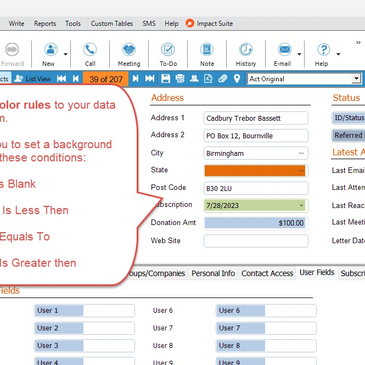Select the User Fields tab

317,272
